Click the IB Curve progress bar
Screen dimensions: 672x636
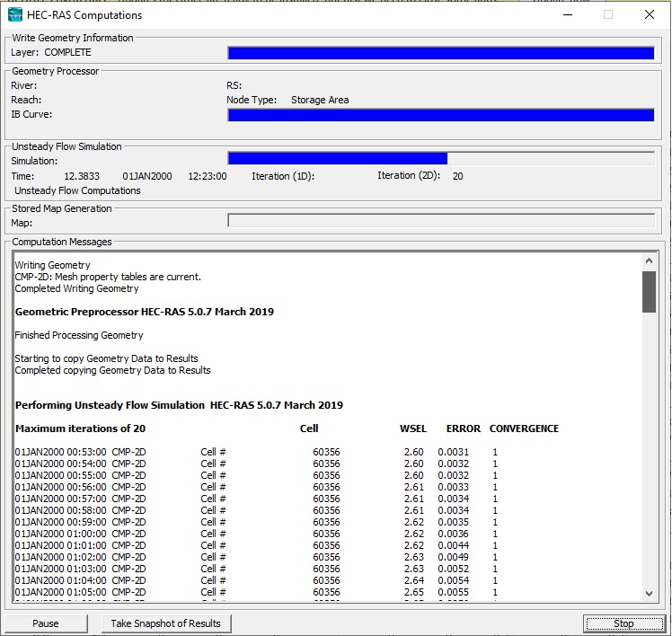point(441,115)
